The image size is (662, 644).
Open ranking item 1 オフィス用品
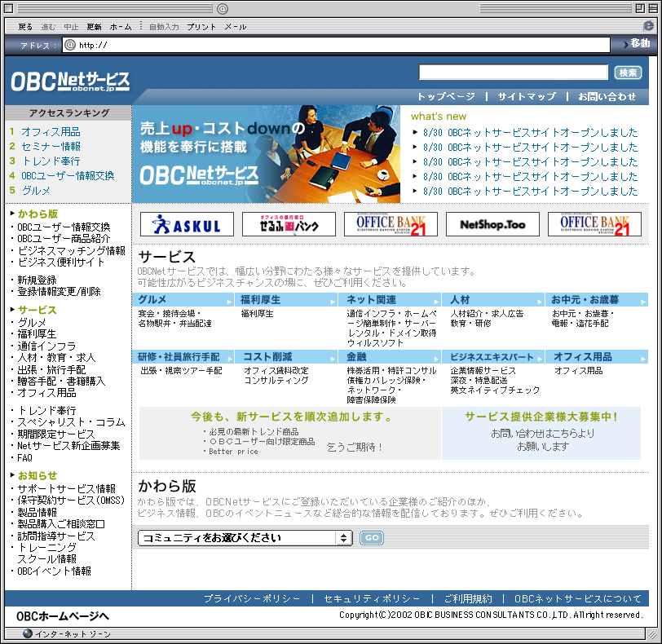click(51, 132)
